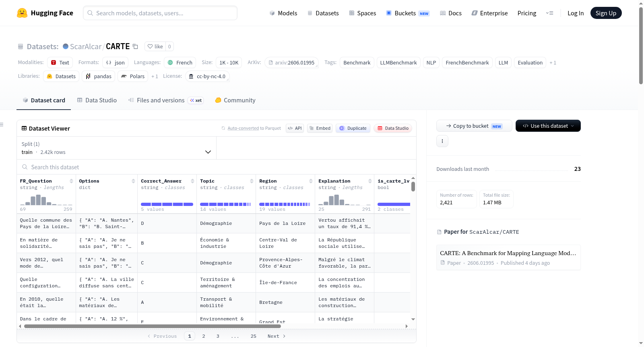Click the table's horizontal scrollbar thumb
This screenshot has height=347, width=644.
tap(153, 326)
